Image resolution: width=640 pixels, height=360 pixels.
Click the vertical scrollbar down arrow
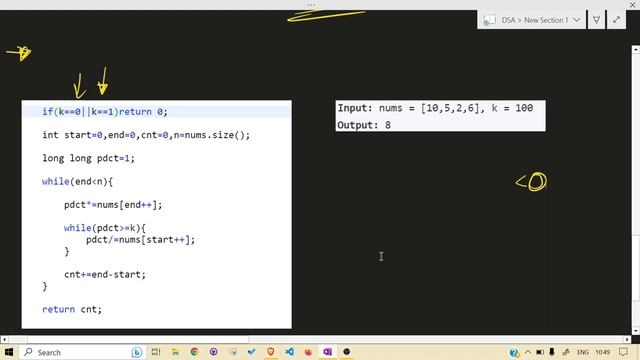636,331
